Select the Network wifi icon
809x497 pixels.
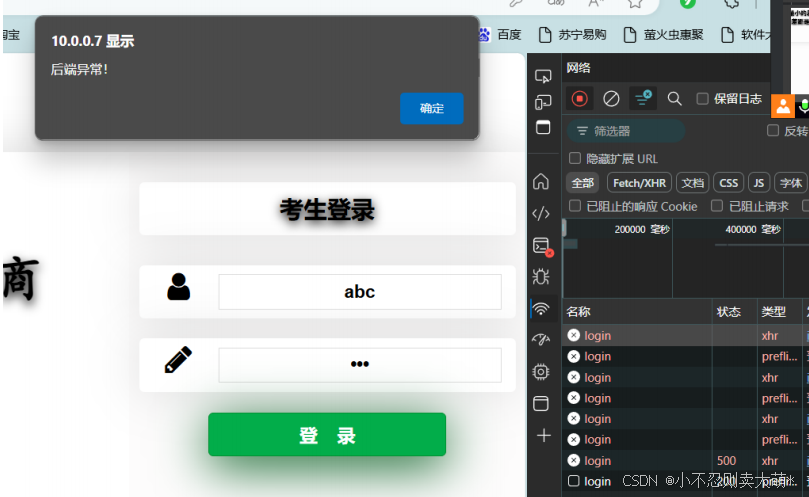point(541,309)
